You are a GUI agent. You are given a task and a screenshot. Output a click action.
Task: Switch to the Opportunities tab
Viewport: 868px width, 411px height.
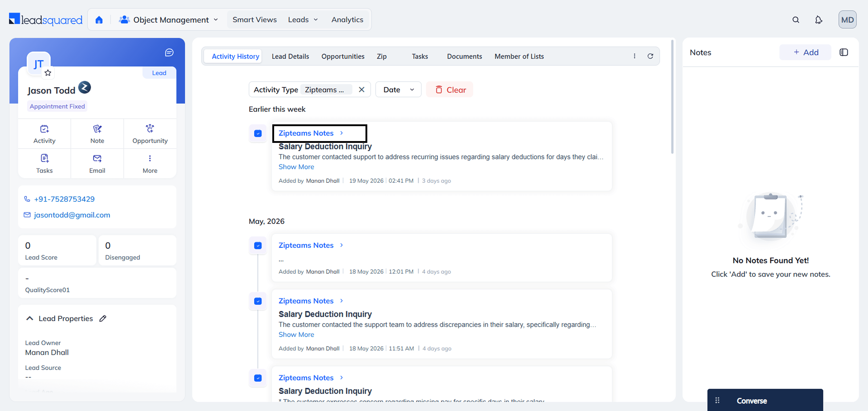(343, 57)
